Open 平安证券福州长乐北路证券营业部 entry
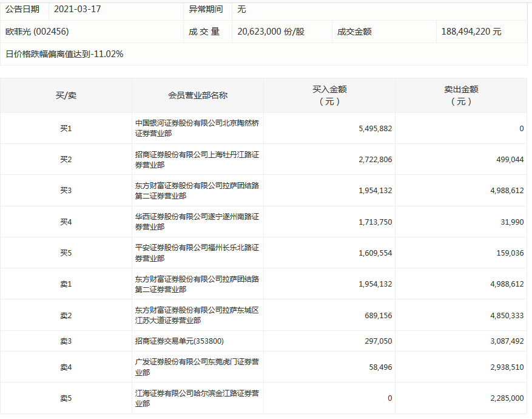532x419 pixels. click(197, 253)
